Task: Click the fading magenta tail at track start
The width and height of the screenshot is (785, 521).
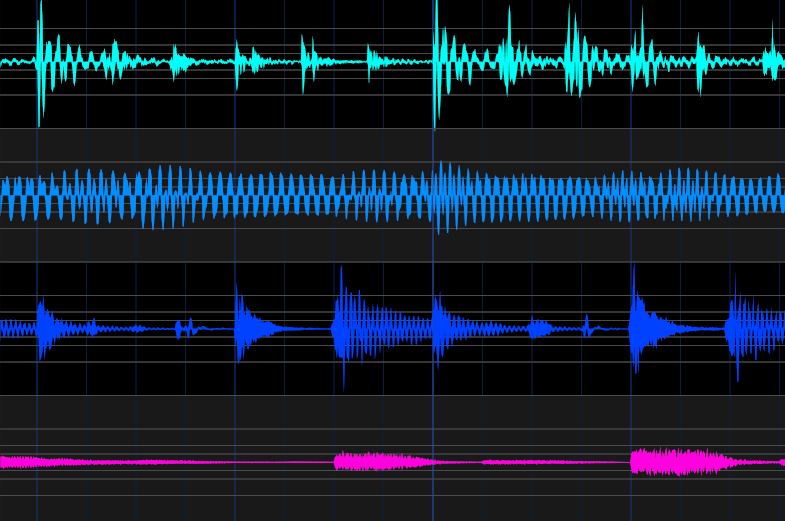Action: coord(30,462)
